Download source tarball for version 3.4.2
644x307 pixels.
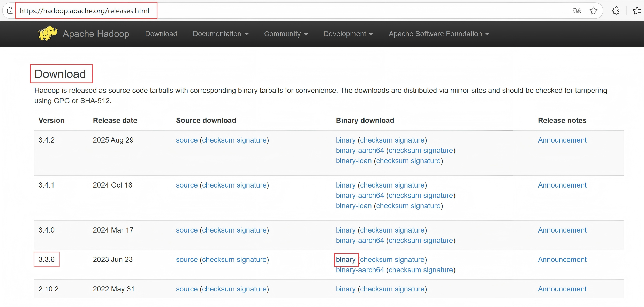tap(187, 140)
